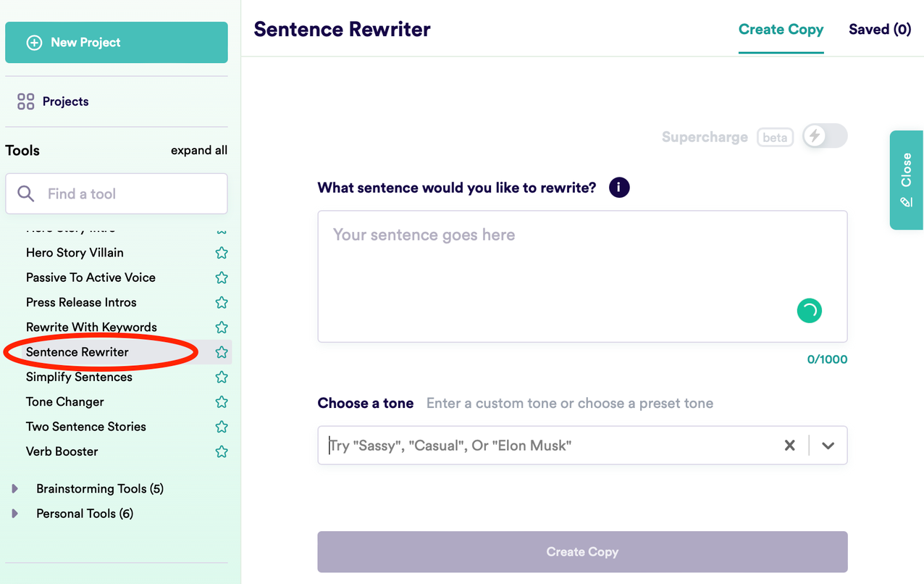Star the Press Release Intros tool
The width and height of the screenshot is (924, 584).
[x=222, y=303]
